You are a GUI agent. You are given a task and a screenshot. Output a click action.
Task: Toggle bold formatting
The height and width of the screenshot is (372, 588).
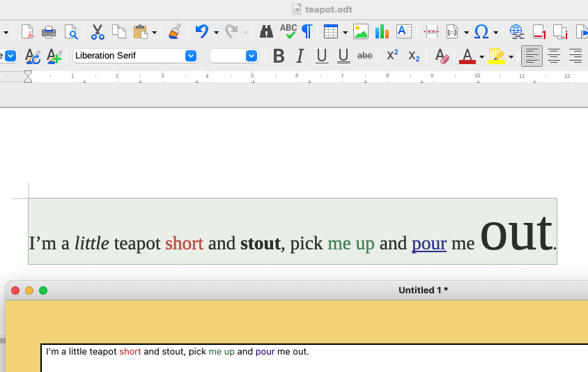(279, 56)
